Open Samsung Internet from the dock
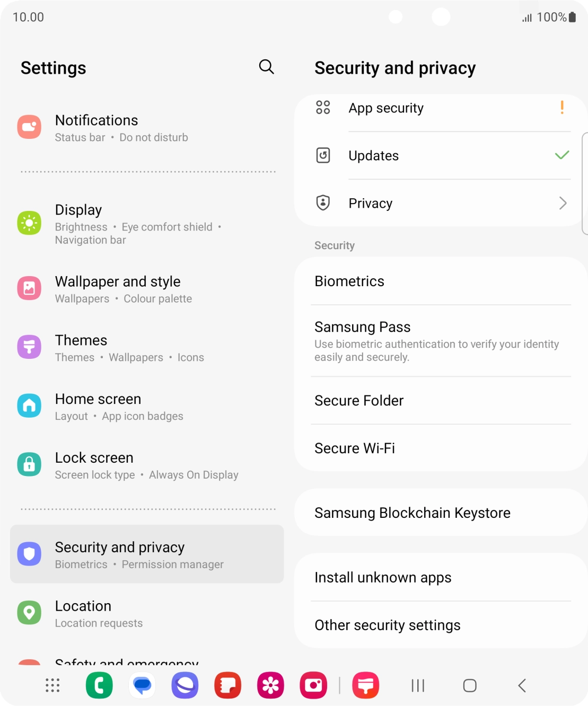 185,685
